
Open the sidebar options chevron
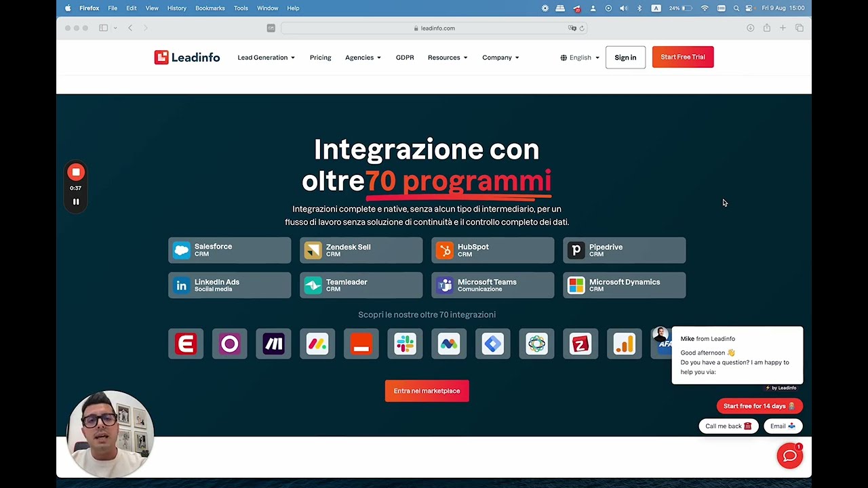tap(115, 28)
